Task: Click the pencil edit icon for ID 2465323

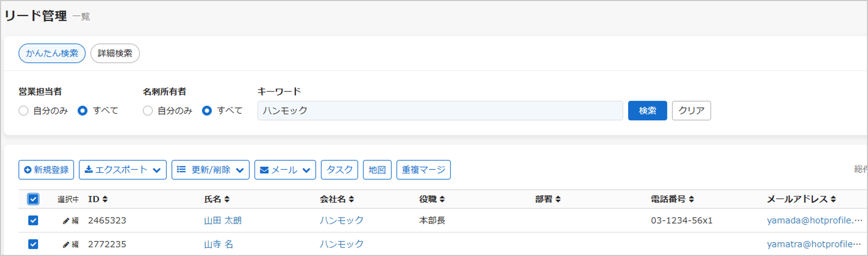Action: pos(66,221)
